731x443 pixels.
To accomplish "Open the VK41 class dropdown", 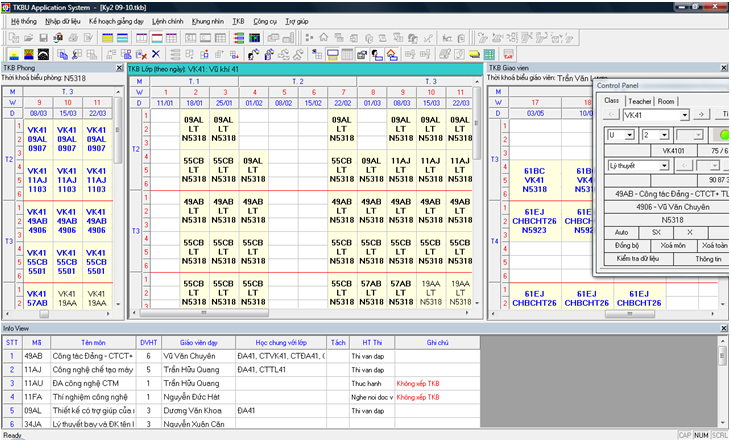I will (687, 115).
